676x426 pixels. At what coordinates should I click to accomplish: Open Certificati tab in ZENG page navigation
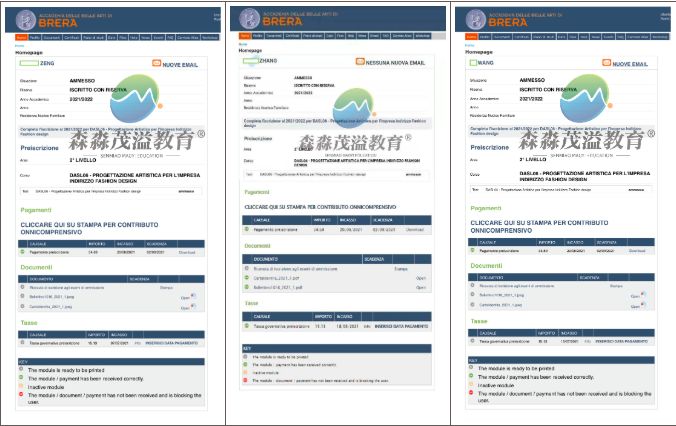tap(72, 38)
